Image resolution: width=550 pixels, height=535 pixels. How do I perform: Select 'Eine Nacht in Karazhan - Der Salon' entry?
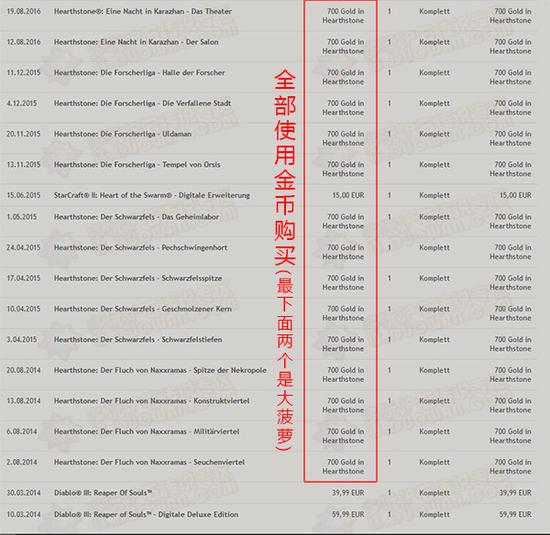(136, 42)
